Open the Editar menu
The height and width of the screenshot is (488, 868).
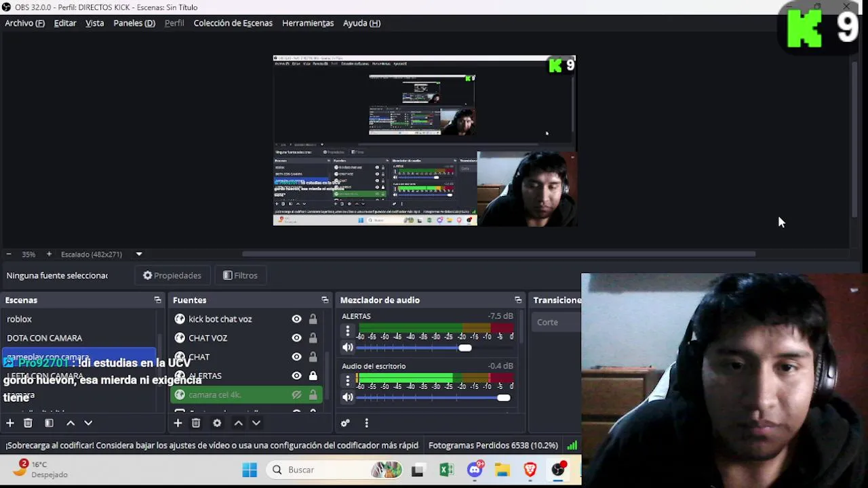click(x=65, y=23)
